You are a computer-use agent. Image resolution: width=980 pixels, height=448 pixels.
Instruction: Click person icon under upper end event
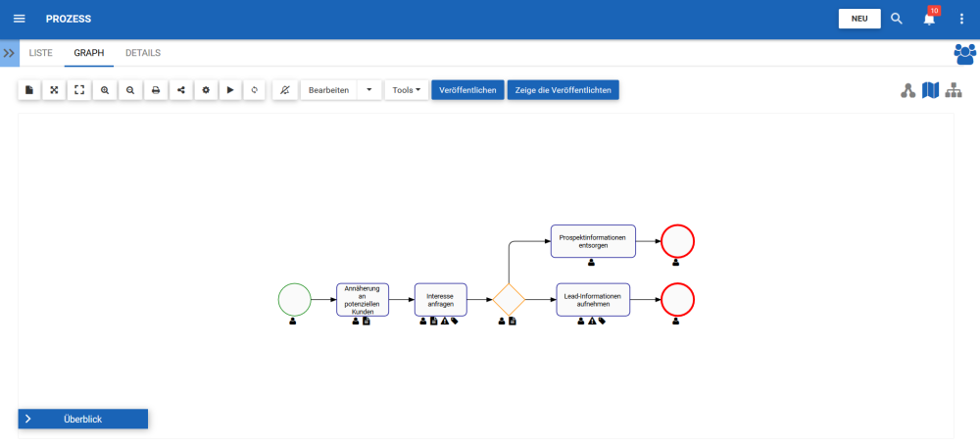coord(675,263)
